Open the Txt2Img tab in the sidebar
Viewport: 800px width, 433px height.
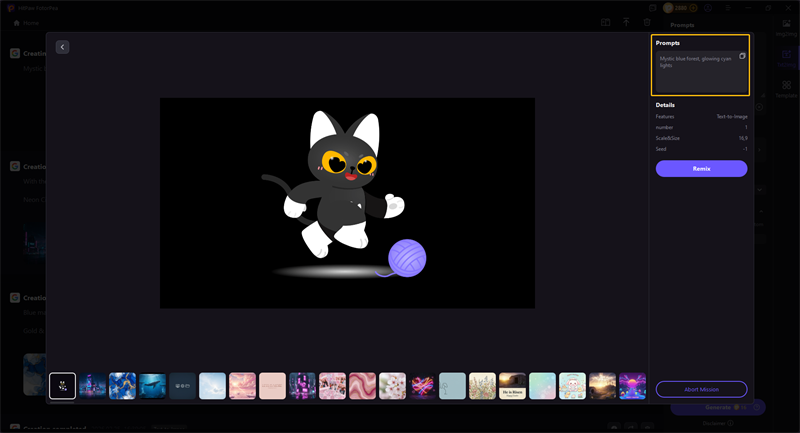click(x=786, y=58)
